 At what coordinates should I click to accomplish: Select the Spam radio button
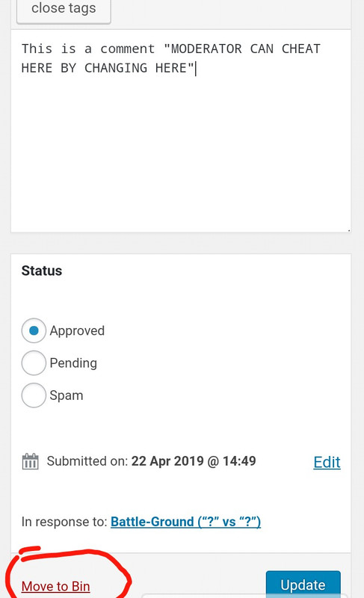pos(34,395)
